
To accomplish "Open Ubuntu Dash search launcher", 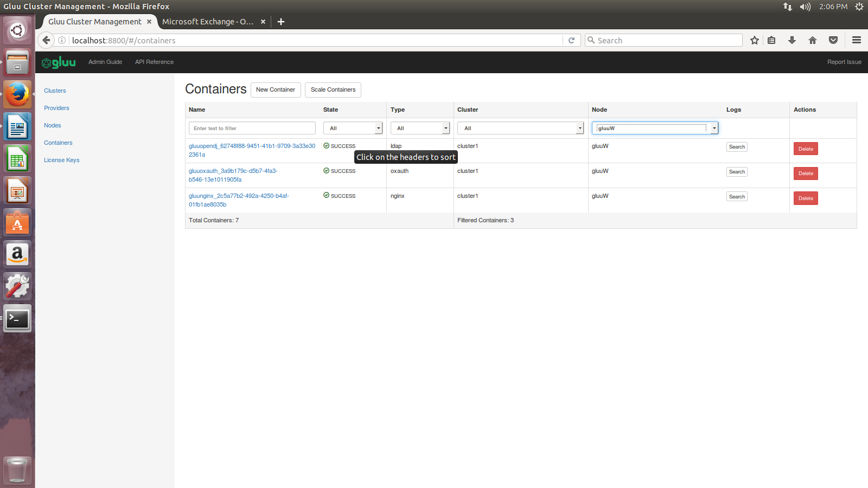I will pos(17,30).
